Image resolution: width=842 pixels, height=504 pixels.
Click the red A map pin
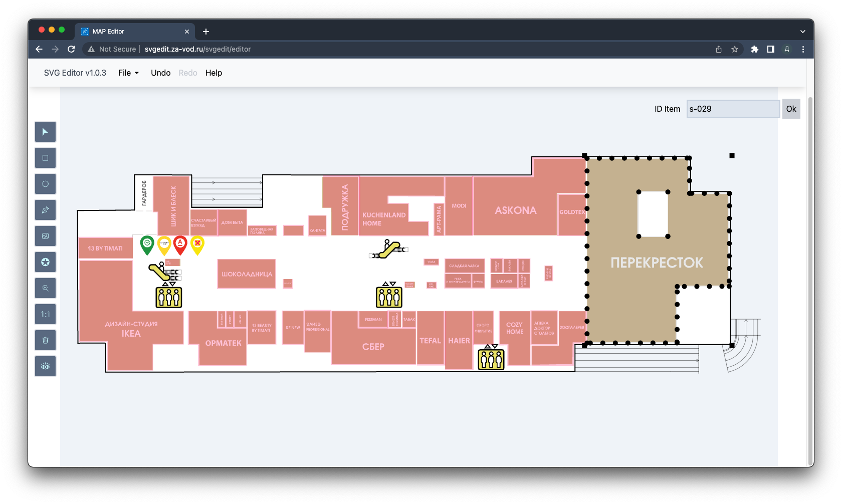[x=180, y=245]
